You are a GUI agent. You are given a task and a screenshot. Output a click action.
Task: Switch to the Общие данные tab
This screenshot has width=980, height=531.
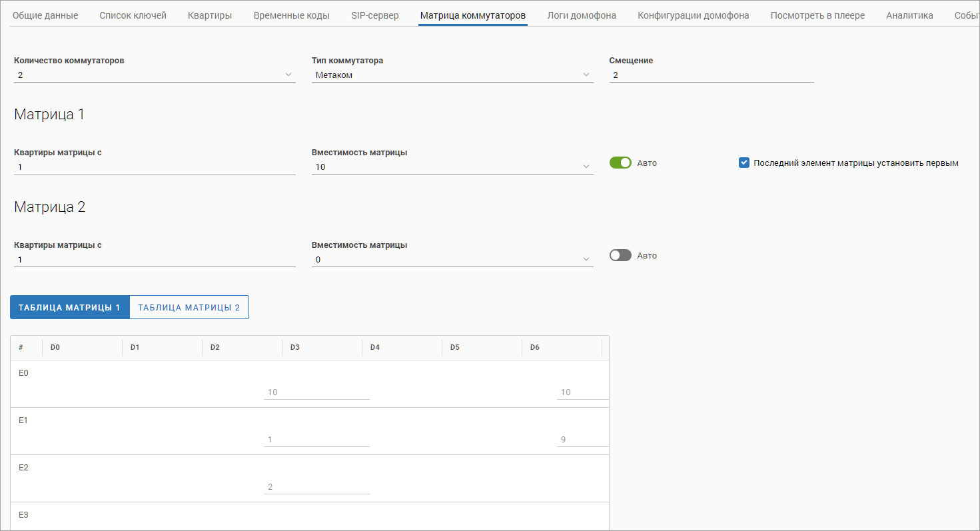click(x=45, y=15)
